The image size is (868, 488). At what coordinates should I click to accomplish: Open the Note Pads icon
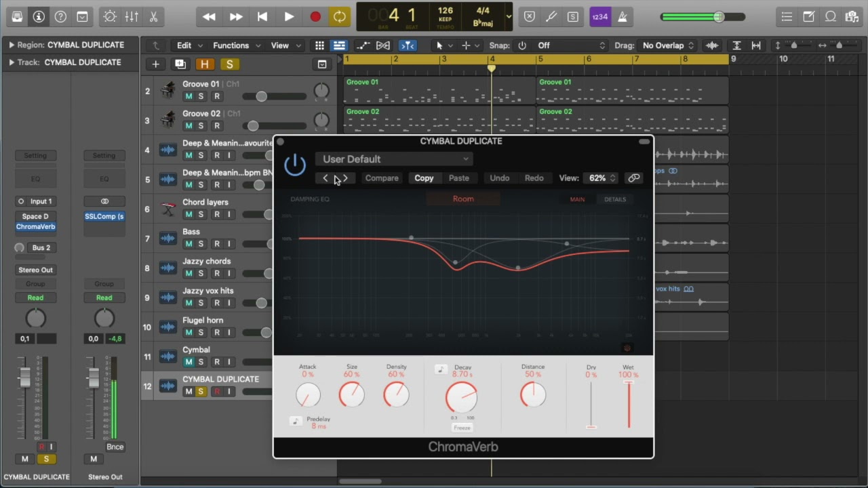[x=809, y=17]
